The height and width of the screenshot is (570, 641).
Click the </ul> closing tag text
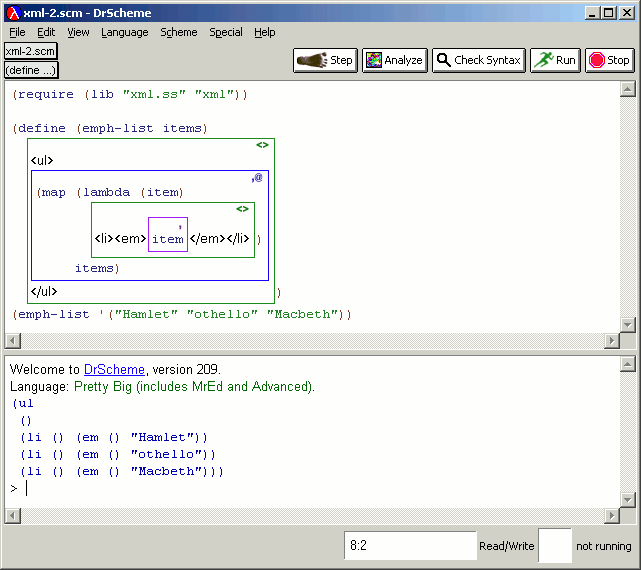pos(44,292)
